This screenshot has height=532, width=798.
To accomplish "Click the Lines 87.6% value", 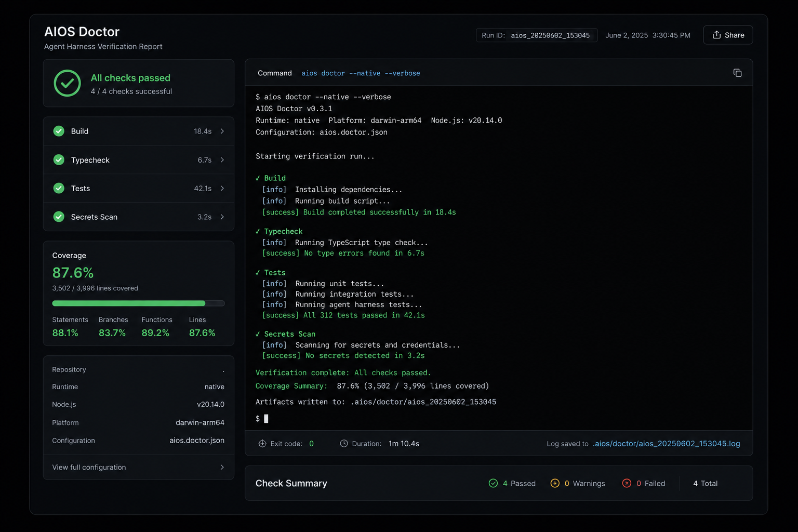I will (x=202, y=333).
